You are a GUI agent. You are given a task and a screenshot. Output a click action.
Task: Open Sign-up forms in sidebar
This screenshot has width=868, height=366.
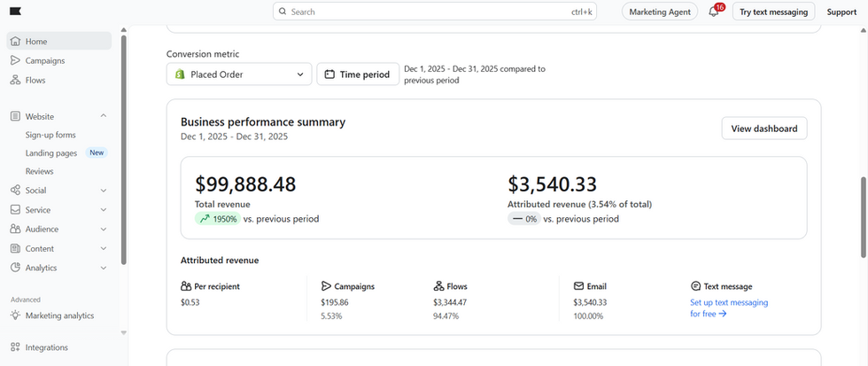pos(50,135)
